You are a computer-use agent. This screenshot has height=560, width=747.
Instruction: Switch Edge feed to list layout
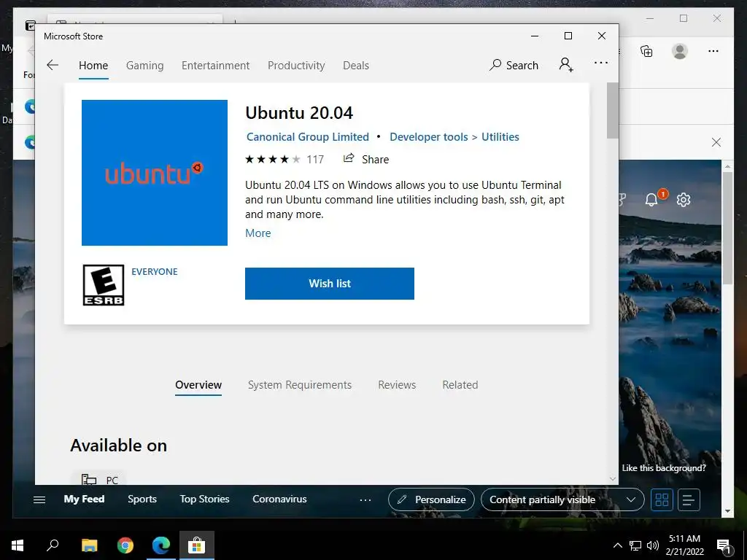689,500
